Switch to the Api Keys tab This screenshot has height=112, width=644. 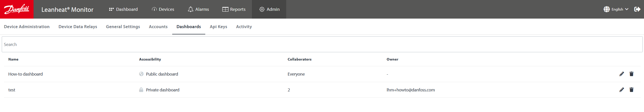click(218, 27)
